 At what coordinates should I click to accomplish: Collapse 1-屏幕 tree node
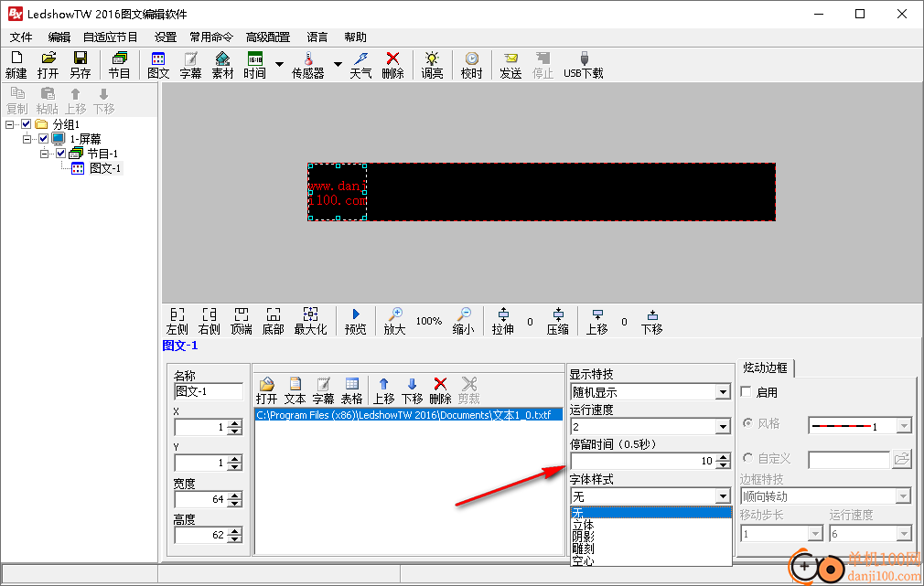click(x=27, y=139)
